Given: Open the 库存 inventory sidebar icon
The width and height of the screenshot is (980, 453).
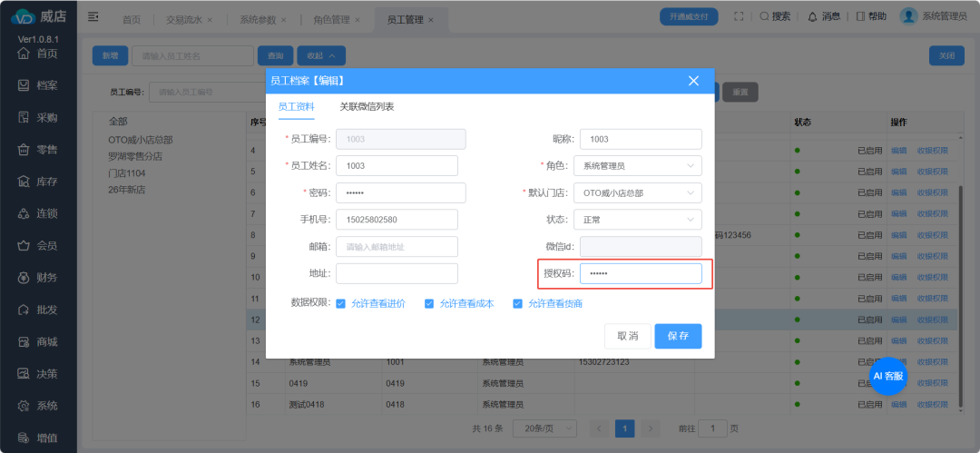Looking at the screenshot, I should click(x=24, y=182).
